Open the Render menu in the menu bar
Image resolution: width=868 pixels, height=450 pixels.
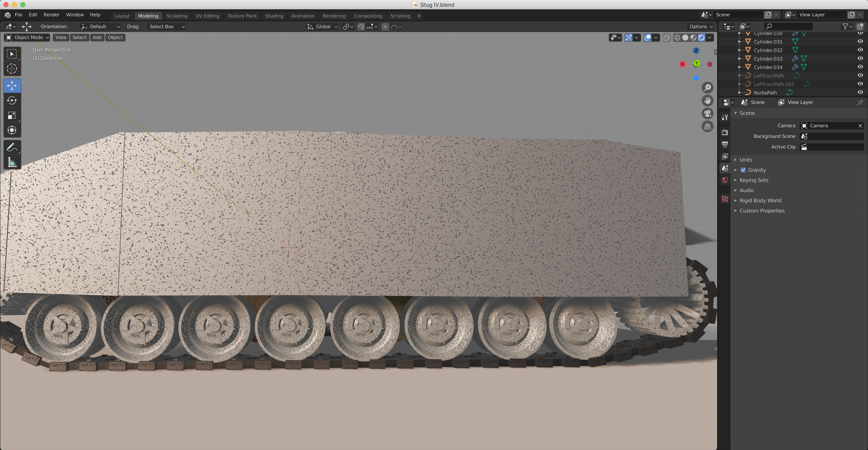pos(51,14)
